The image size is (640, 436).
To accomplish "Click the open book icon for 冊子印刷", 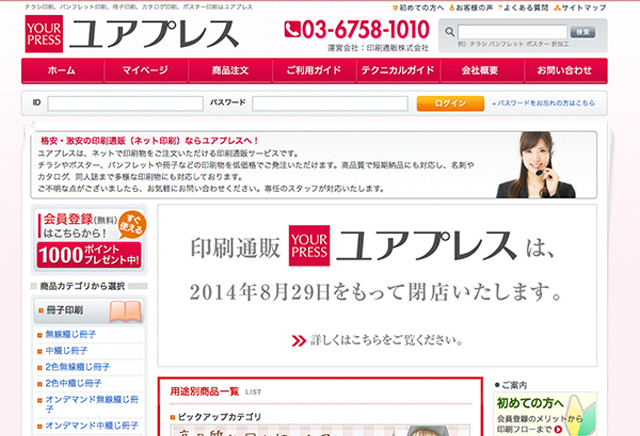I will click(125, 311).
